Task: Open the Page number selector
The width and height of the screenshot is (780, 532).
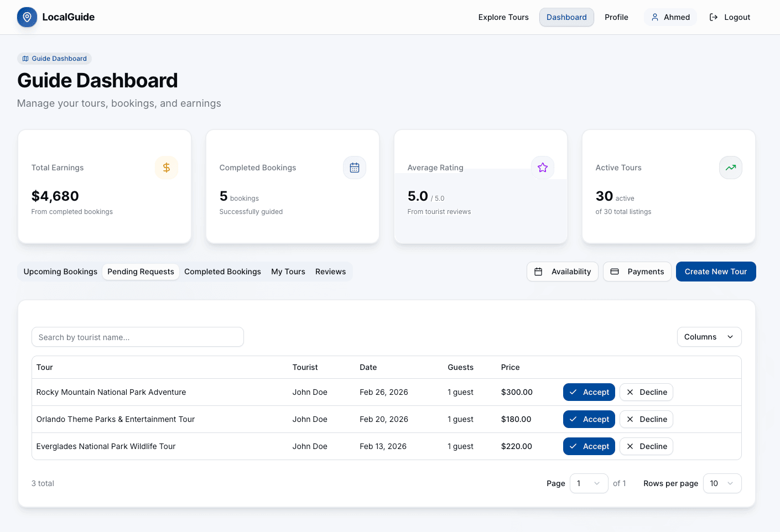Action: pos(589,483)
